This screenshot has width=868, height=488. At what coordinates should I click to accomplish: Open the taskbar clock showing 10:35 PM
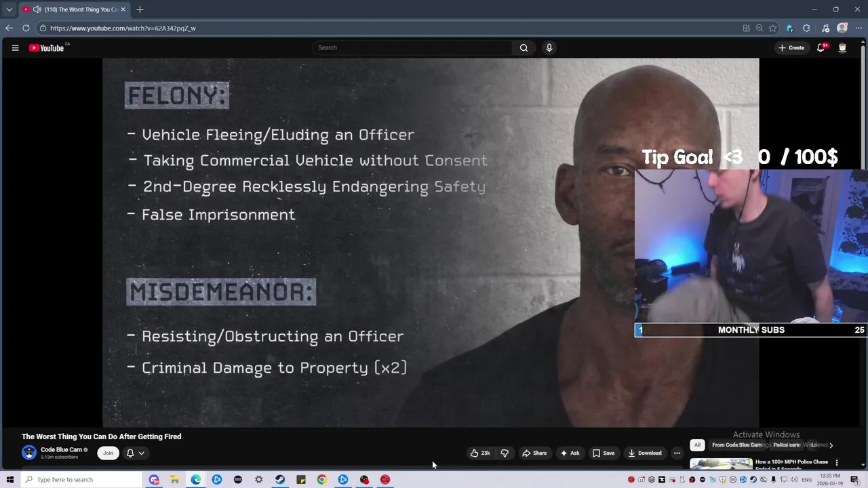pos(830,480)
